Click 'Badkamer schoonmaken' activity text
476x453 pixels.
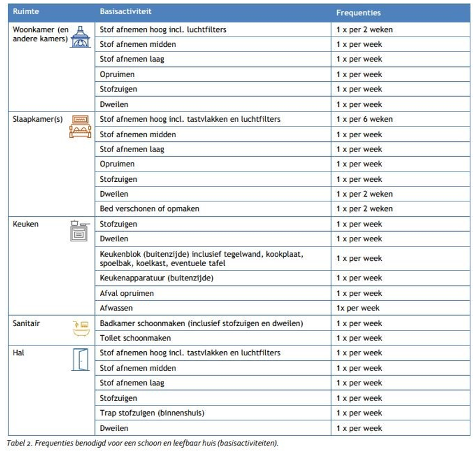(201, 323)
